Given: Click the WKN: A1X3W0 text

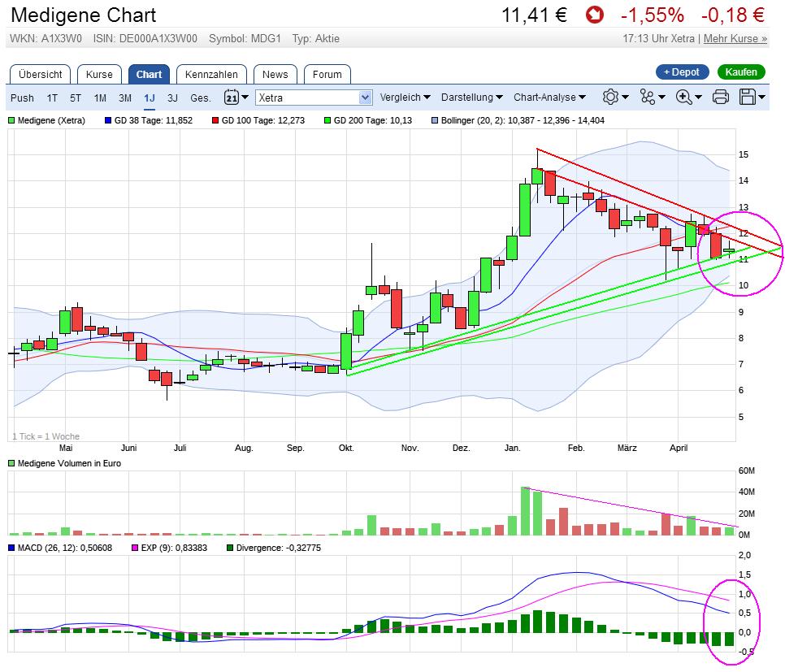Looking at the screenshot, I should point(46,38).
